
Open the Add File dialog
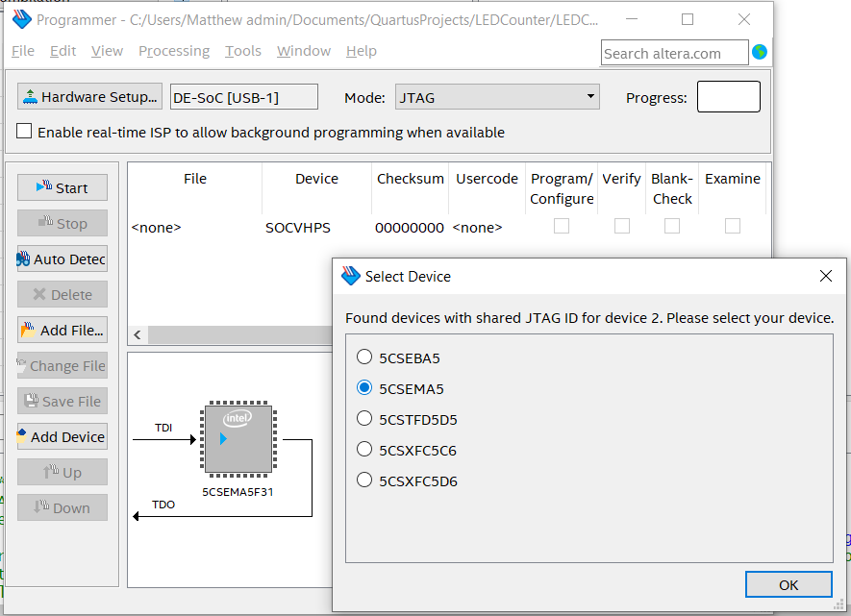(63, 331)
